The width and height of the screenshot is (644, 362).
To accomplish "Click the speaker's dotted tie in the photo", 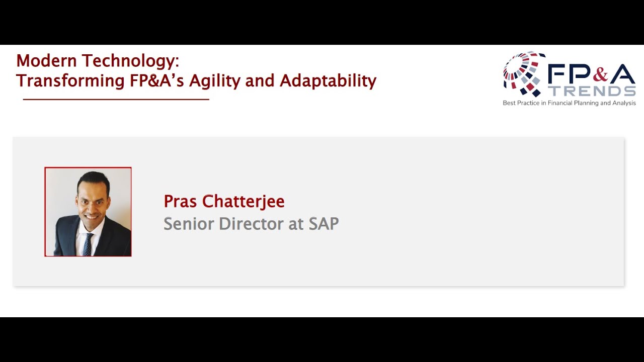I will pos(88,245).
